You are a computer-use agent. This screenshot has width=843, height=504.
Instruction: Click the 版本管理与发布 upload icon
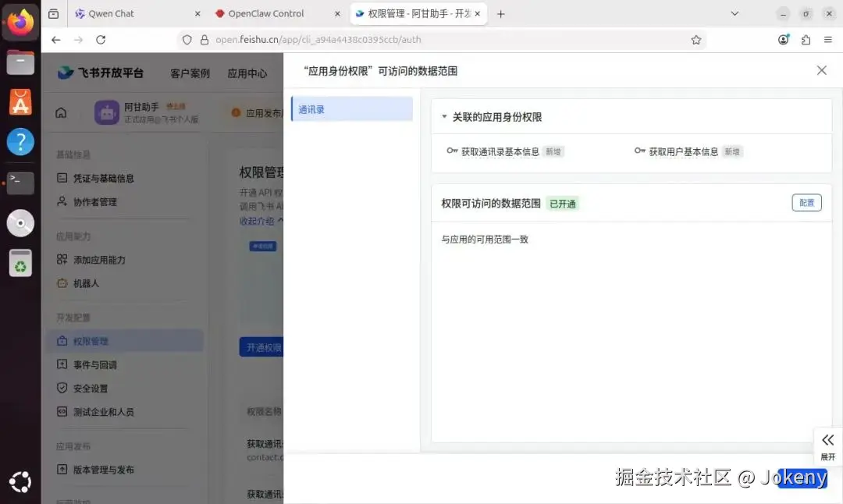[62, 469]
